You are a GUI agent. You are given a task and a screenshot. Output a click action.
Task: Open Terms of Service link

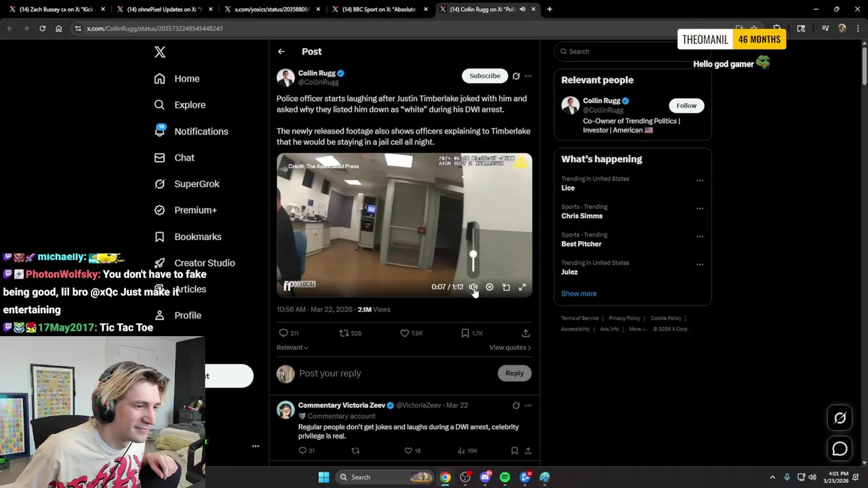point(580,319)
